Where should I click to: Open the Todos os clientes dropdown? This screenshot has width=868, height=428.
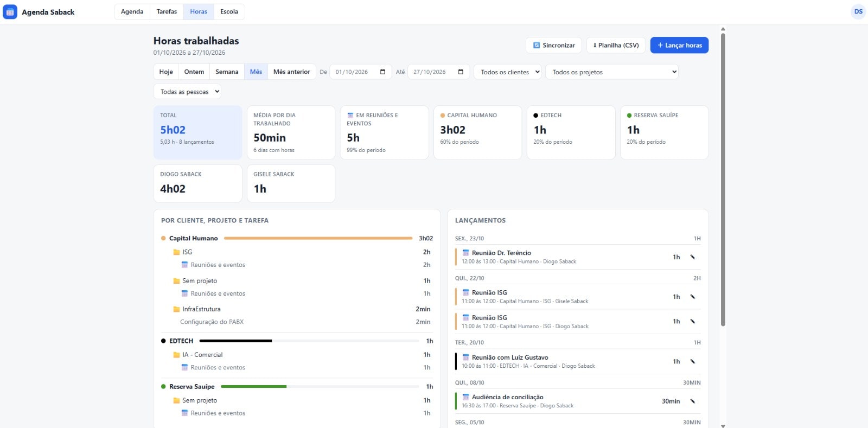point(508,72)
